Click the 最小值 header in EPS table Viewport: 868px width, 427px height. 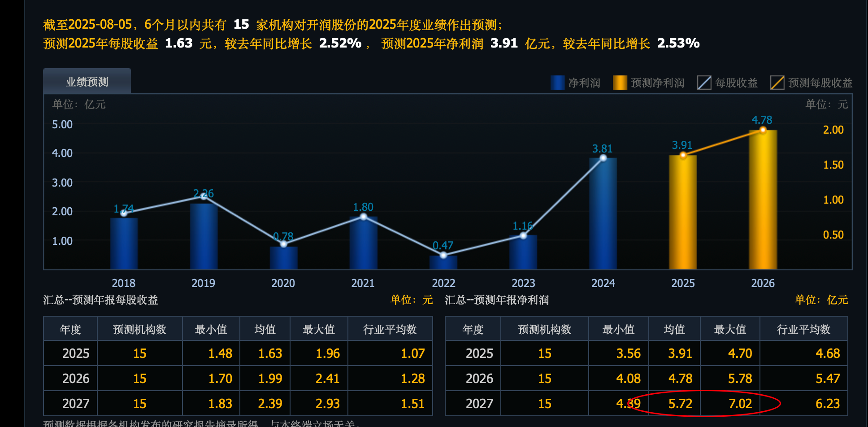click(x=211, y=329)
